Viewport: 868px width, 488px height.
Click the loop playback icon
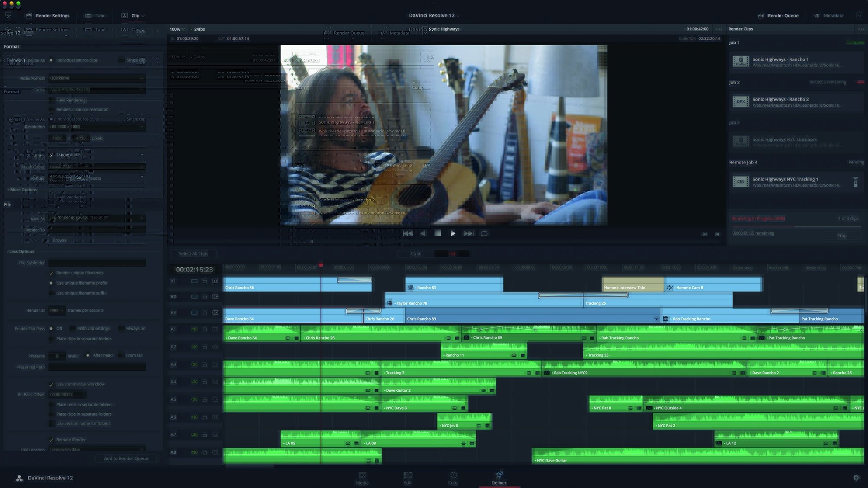tap(485, 233)
